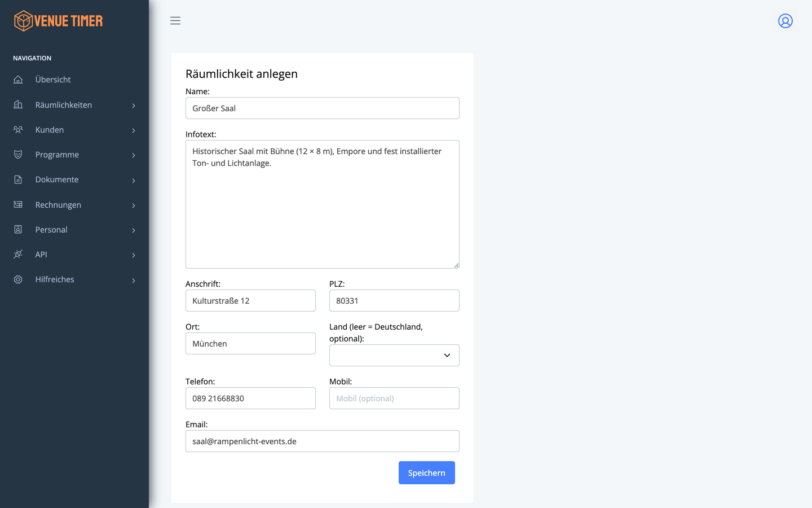The height and width of the screenshot is (508, 812).
Task: Open the Land country dropdown
Action: point(394,355)
